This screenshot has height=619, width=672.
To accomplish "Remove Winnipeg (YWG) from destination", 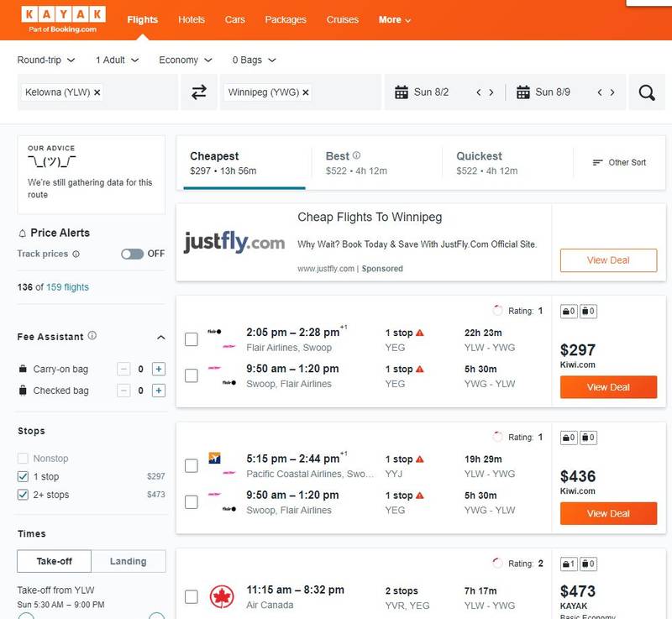I will coord(306,92).
